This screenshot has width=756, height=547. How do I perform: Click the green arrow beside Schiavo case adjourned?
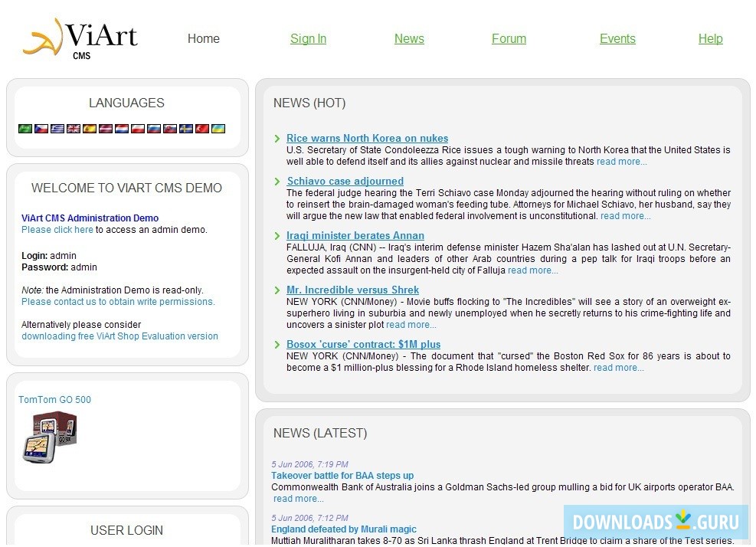pyautogui.click(x=277, y=182)
